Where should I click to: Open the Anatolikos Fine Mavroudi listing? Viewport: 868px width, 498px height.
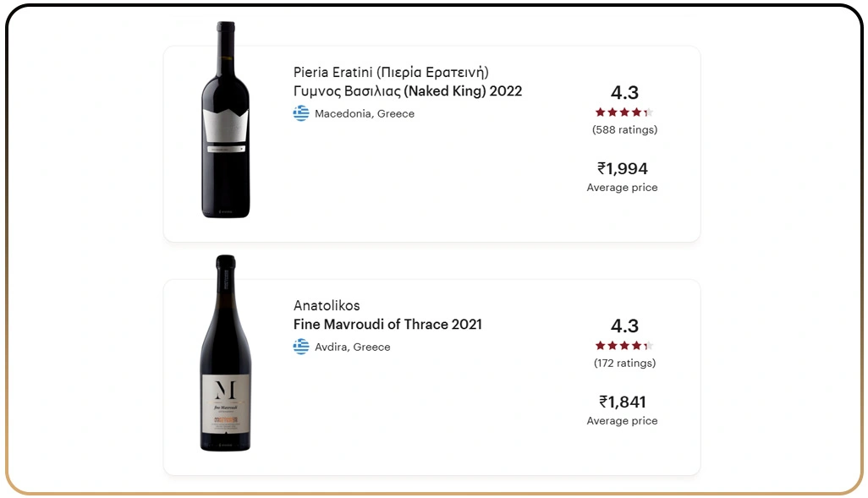point(387,325)
